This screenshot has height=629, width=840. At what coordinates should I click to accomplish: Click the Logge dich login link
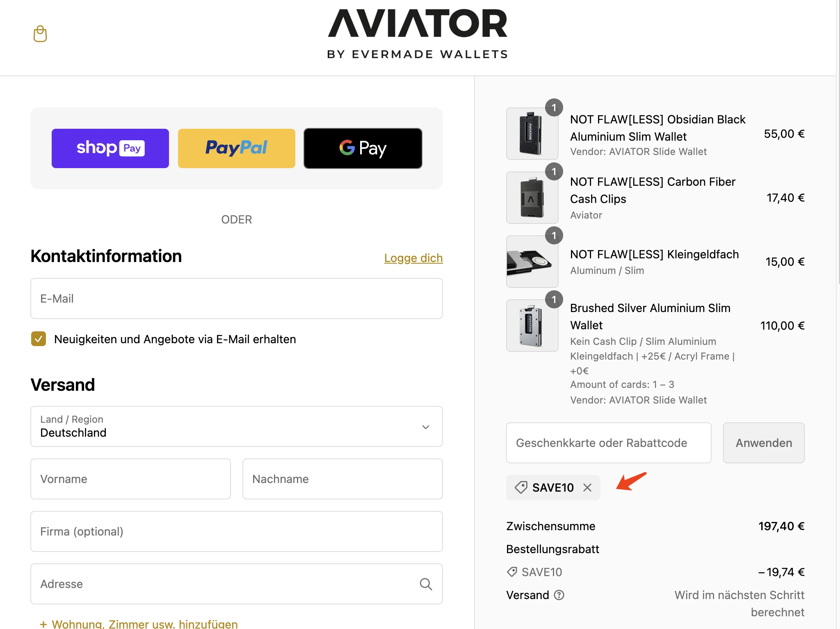413,258
